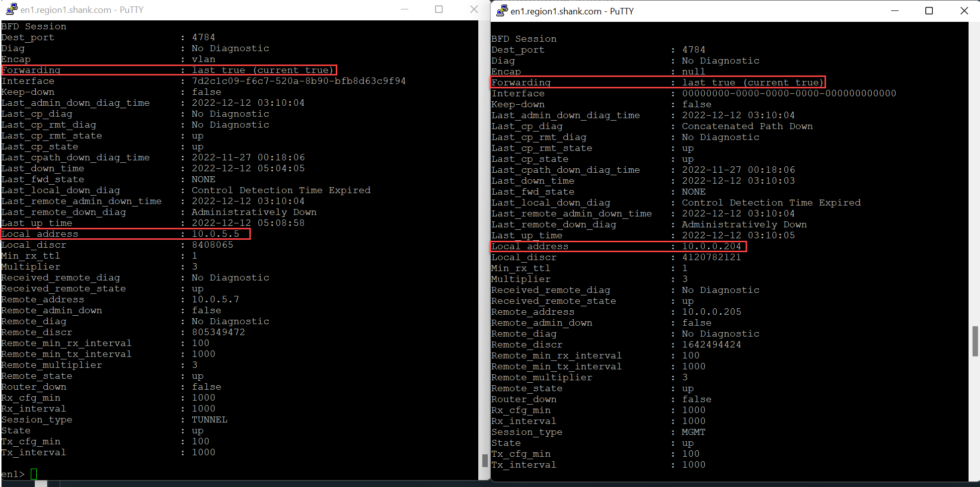980x487 pixels.
Task: Click Last_cpath_down_diag_time value in right window
Action: tap(738, 170)
